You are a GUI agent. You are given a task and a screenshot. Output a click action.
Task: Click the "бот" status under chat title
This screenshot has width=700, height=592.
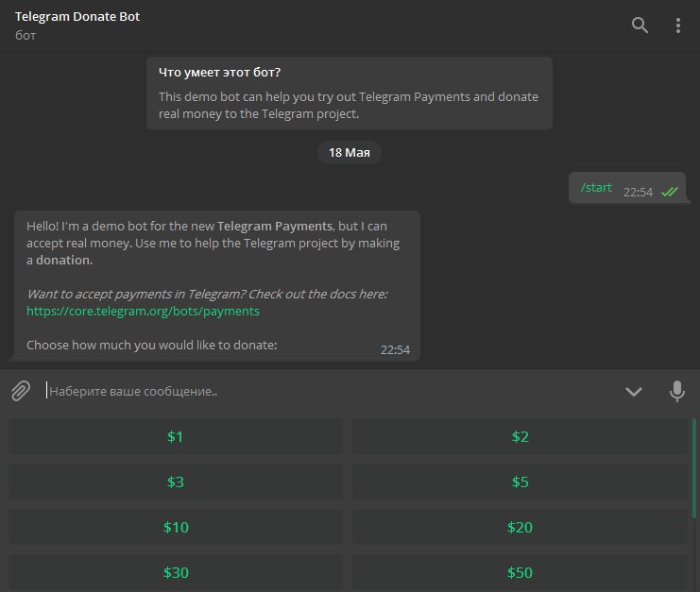pos(26,35)
